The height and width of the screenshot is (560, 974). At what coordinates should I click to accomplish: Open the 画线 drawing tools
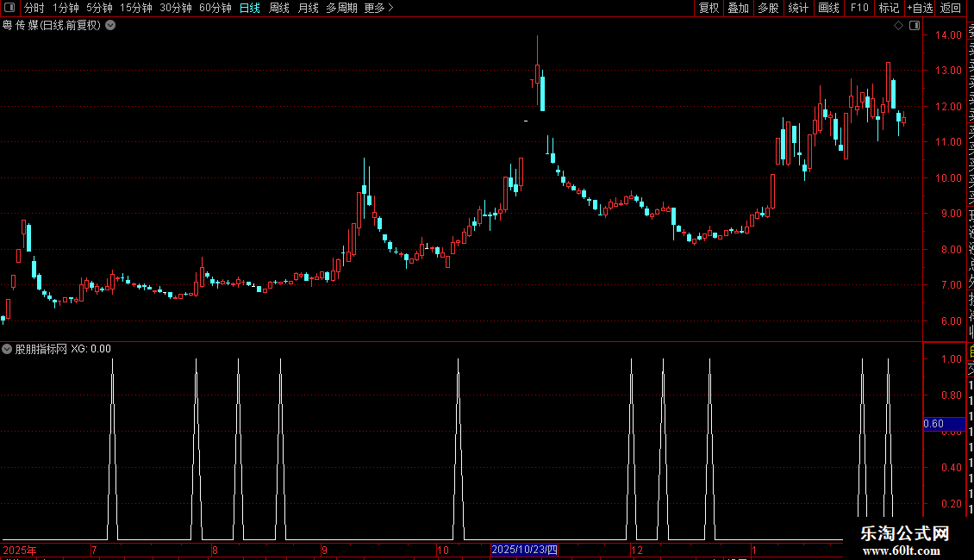coord(828,8)
